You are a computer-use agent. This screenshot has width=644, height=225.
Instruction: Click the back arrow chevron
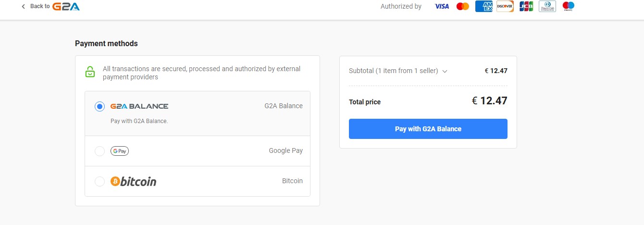[23, 6]
